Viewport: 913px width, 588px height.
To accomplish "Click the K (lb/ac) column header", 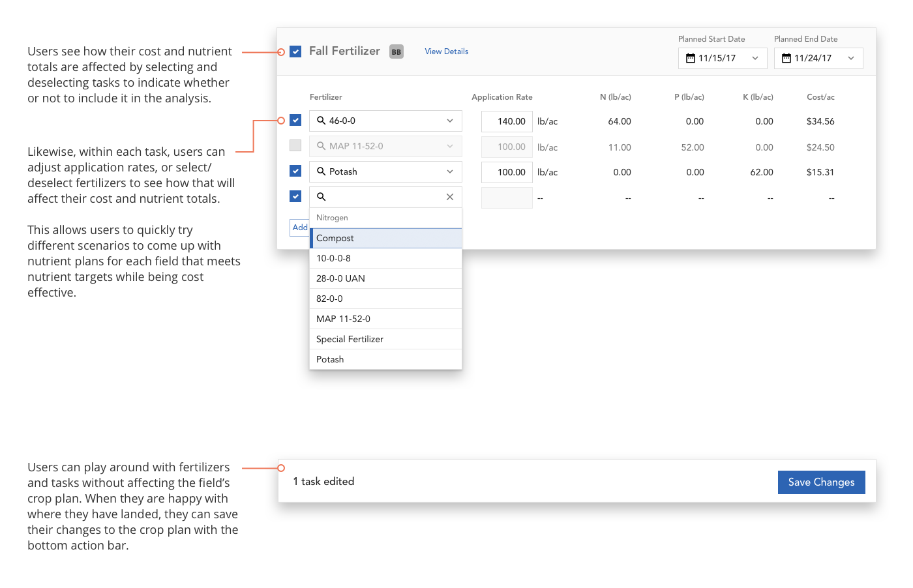I will [x=758, y=97].
